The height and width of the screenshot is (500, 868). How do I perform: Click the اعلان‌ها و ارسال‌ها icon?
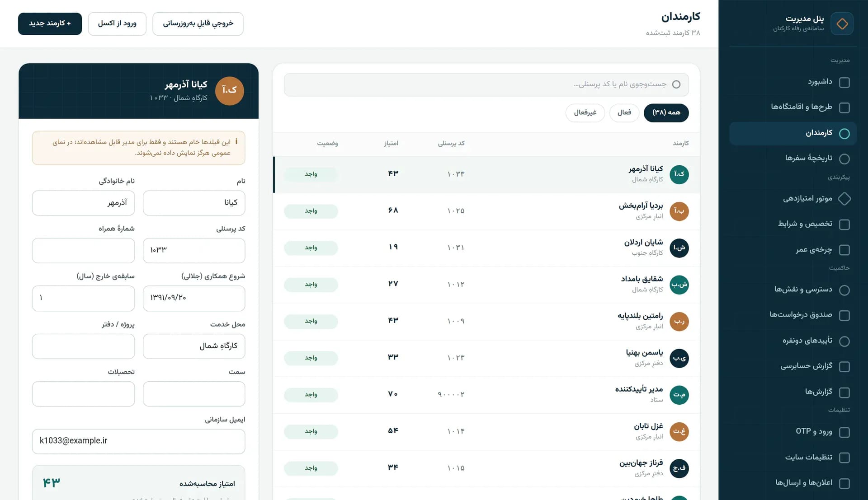pos(844,483)
